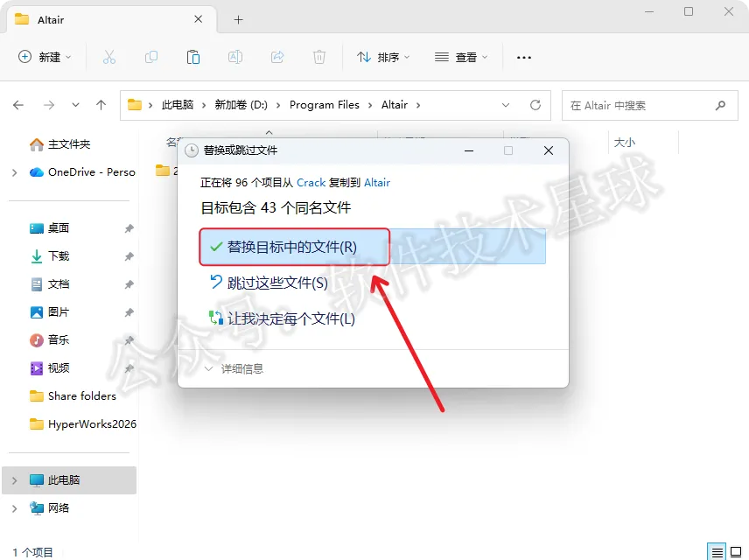Choose 跳过这些文件(S) option

[x=269, y=283]
